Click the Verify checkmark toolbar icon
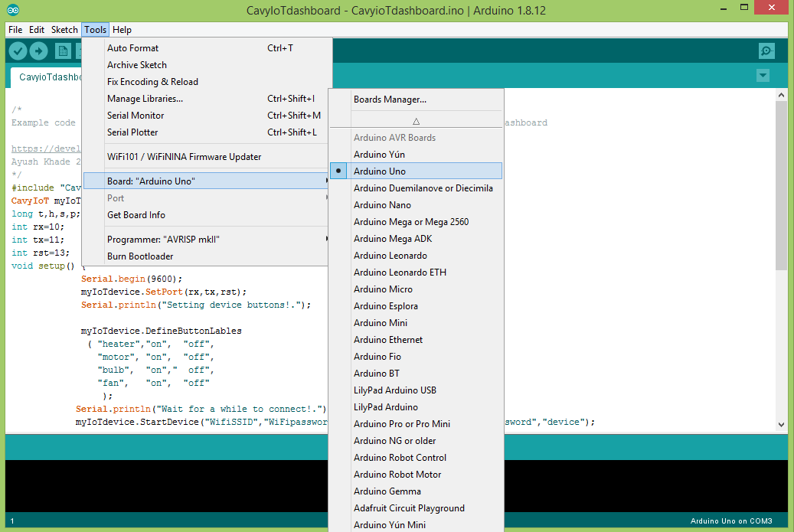The height and width of the screenshot is (532, 794). click(18, 51)
